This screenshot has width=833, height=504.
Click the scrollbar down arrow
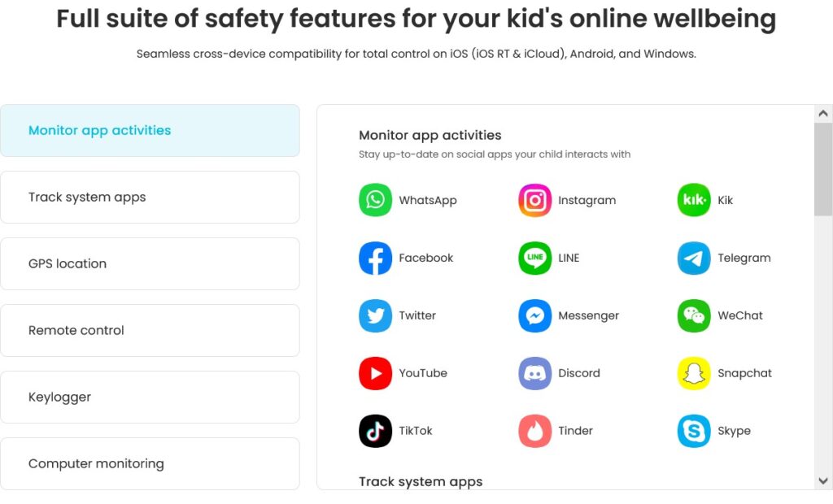pyautogui.click(x=823, y=481)
